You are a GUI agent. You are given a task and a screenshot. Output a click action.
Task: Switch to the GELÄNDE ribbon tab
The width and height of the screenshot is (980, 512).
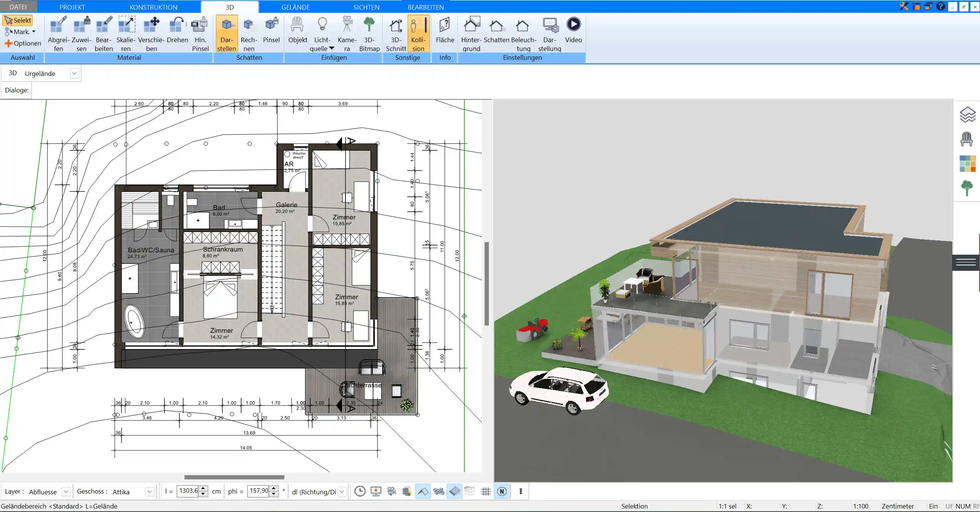coord(295,7)
